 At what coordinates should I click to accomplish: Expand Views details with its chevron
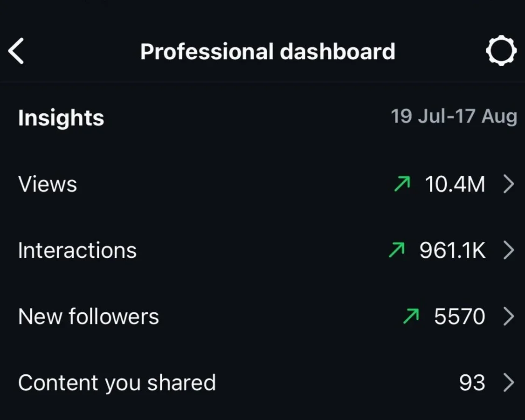tap(509, 184)
